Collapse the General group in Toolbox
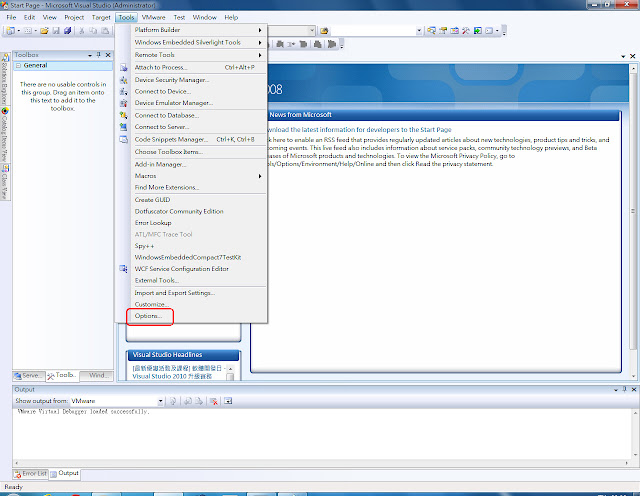This screenshot has width=640, height=496. [18, 65]
